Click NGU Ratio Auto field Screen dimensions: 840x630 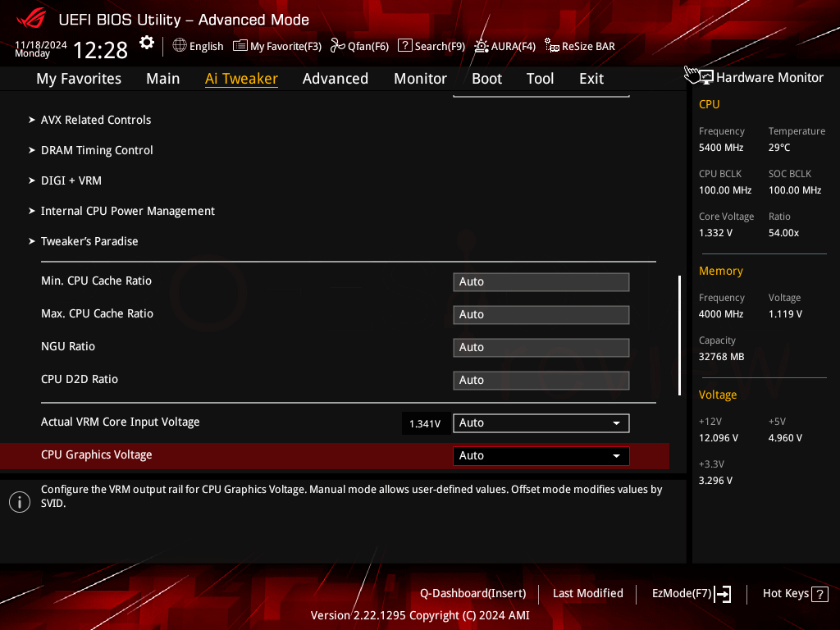541,348
